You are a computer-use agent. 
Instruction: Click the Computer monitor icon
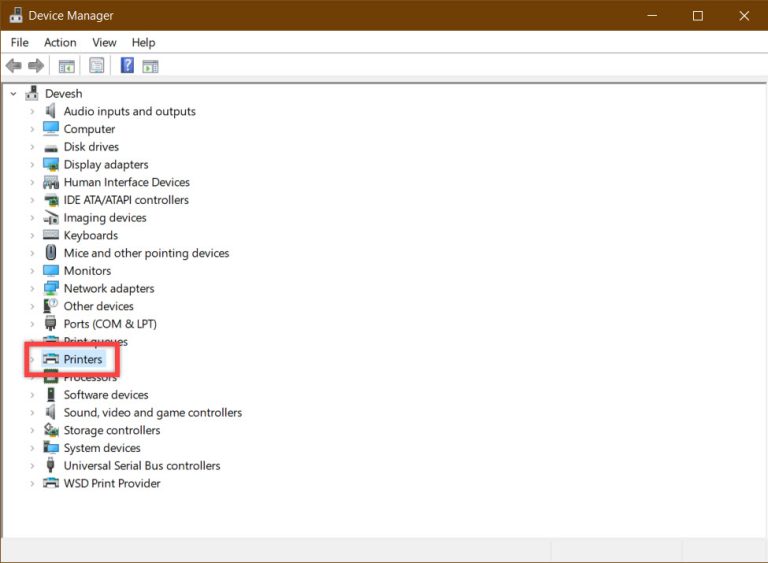click(50, 128)
